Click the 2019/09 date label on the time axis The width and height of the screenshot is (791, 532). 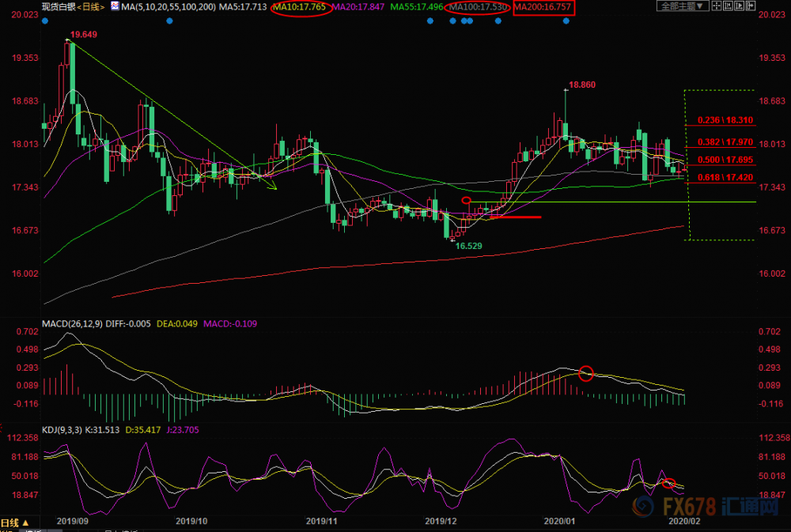[72, 521]
